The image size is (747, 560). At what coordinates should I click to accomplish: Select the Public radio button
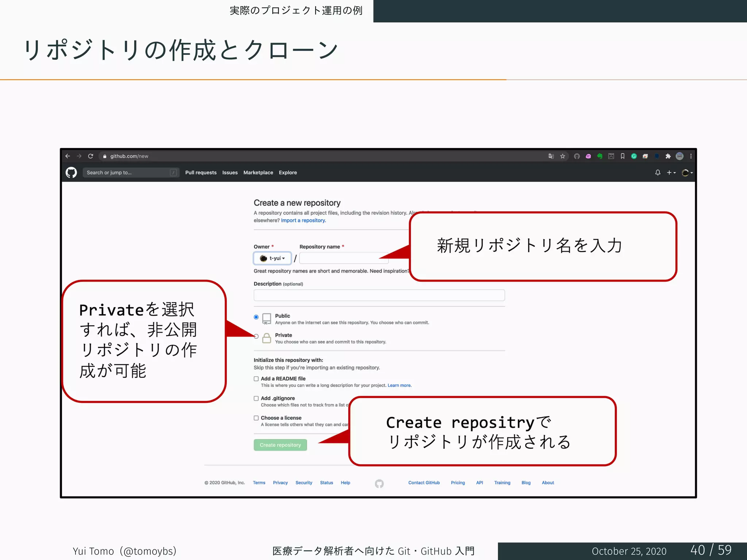click(x=256, y=317)
